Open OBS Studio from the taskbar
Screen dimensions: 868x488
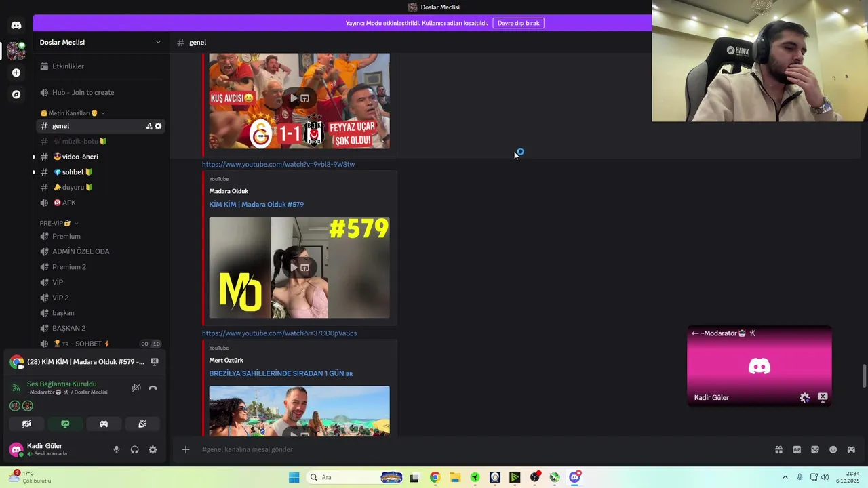pyautogui.click(x=535, y=477)
